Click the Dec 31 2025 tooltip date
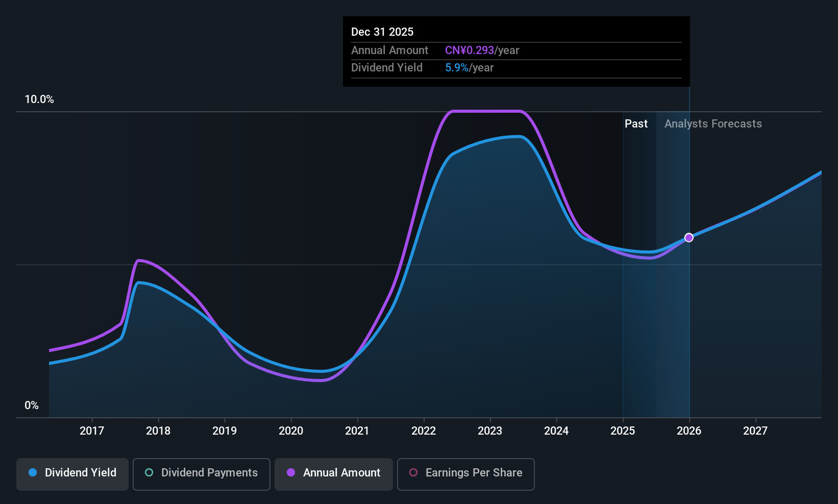838x504 pixels. [382, 32]
